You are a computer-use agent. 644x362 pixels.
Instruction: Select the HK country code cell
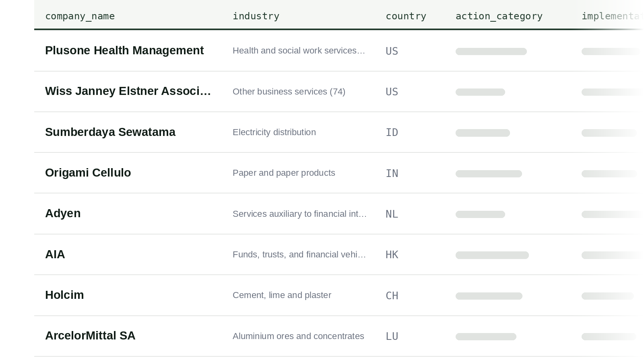[392, 255]
